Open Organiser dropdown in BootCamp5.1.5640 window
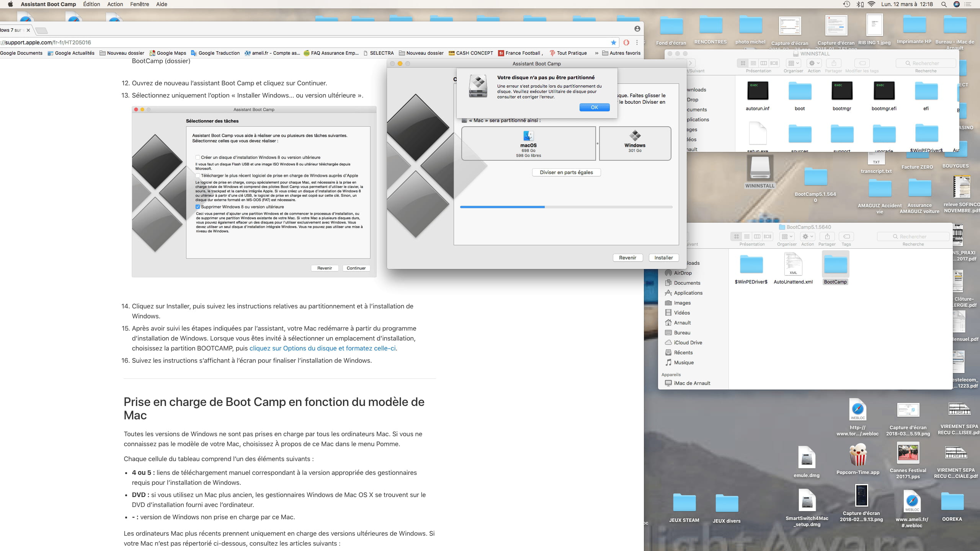980x551 pixels. coord(787,236)
